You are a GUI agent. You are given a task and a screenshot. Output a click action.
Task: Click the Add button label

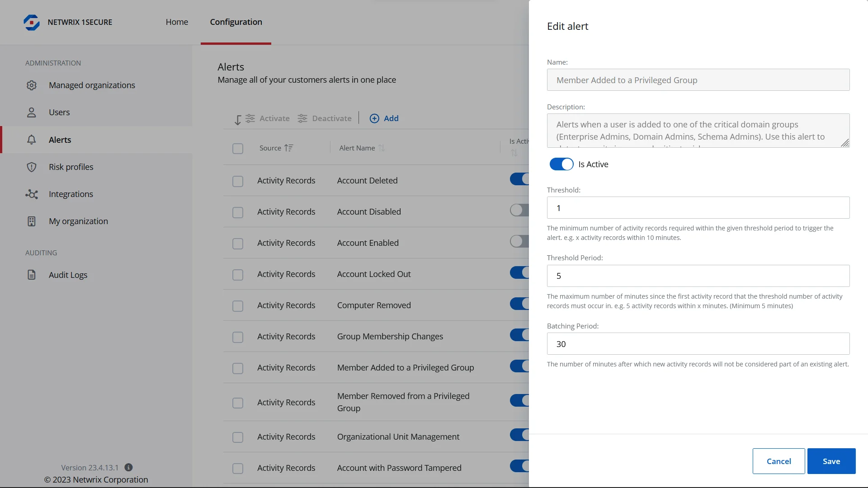[x=391, y=118]
